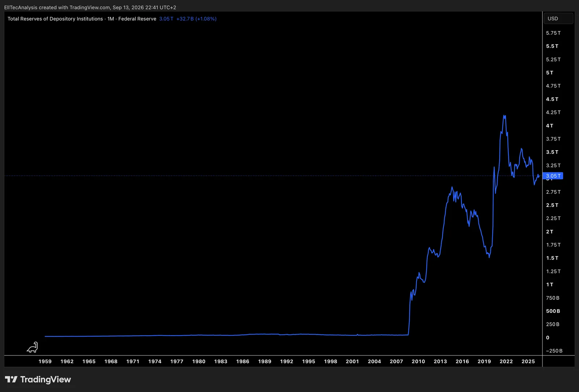Click the 2019 time axis label
This screenshot has width=579, height=392.
(484, 361)
